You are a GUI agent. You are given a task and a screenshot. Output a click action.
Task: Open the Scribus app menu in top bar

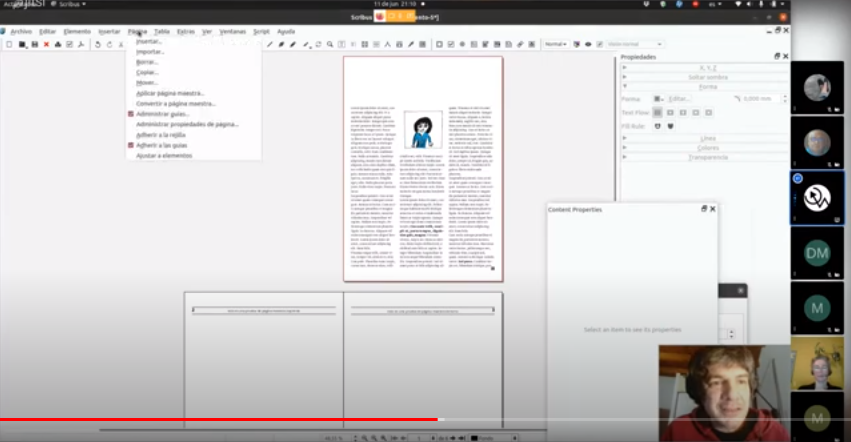[x=69, y=4]
